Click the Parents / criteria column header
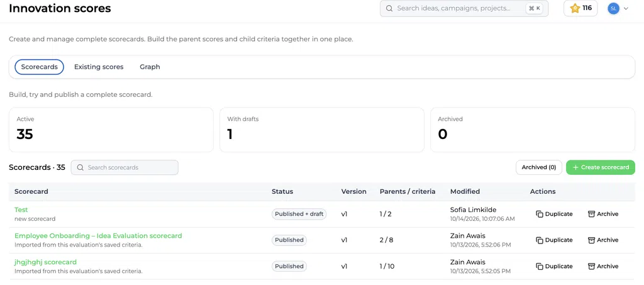644x285 pixels. pos(408,192)
